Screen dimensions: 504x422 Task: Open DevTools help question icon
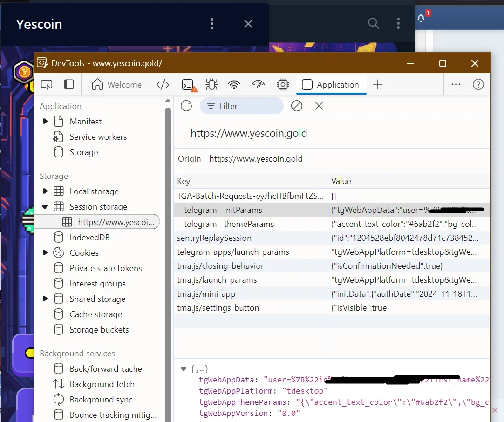coord(478,84)
